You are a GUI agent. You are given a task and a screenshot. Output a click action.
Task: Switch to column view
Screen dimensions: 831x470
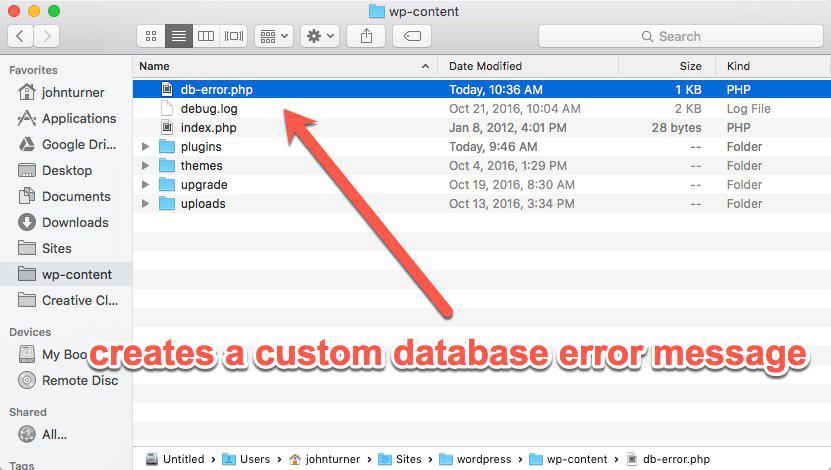[206, 37]
